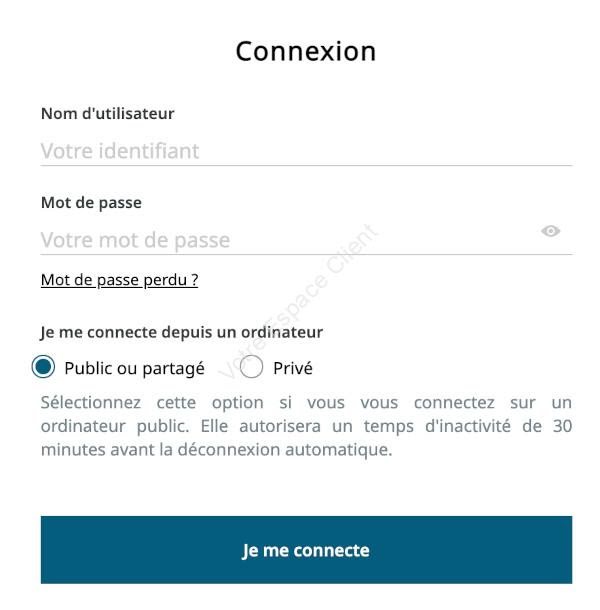The width and height of the screenshot is (600, 610).
Task: Click 'Je me connecte depuis un ordinateur' heading
Action: (182, 332)
